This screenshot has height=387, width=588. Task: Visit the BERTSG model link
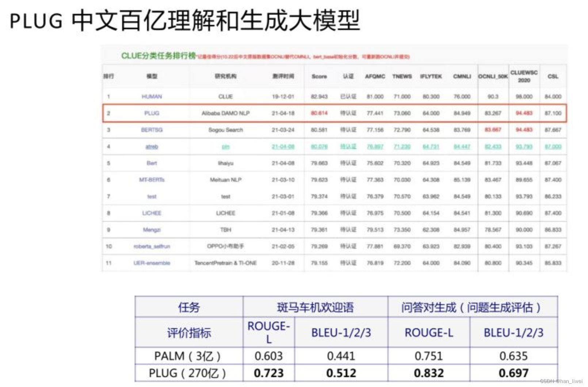[152, 130]
